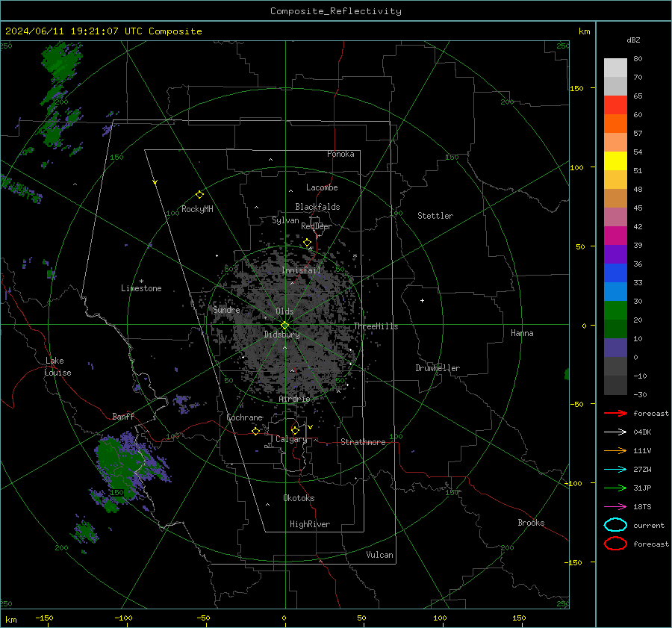This screenshot has width=672, height=628.
Task: Click the yellow diamond marker above RockyMH
Action: tap(199, 195)
